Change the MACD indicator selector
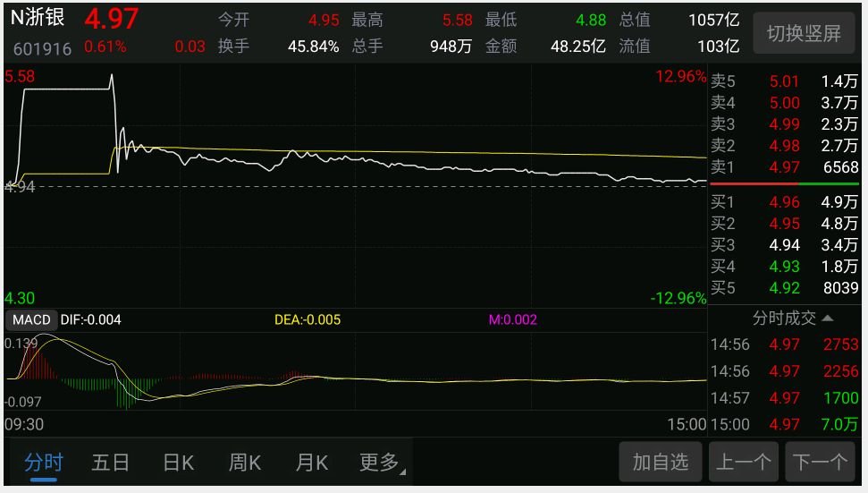Viewport: 868px width, 493px height. pyautogui.click(x=31, y=319)
